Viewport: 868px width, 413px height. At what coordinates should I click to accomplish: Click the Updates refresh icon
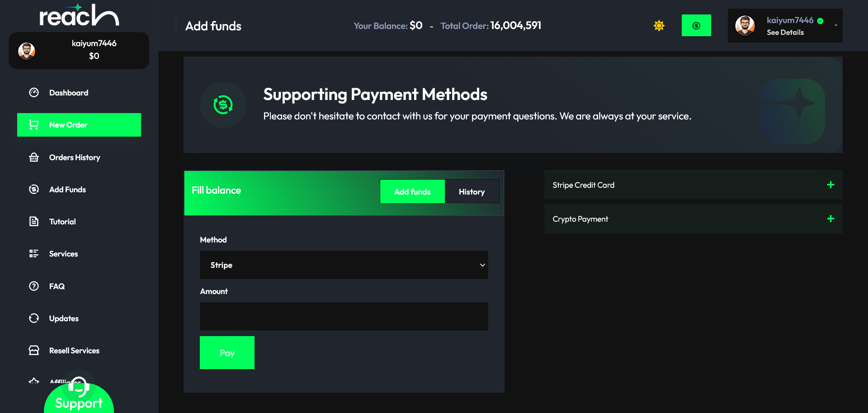coord(34,318)
